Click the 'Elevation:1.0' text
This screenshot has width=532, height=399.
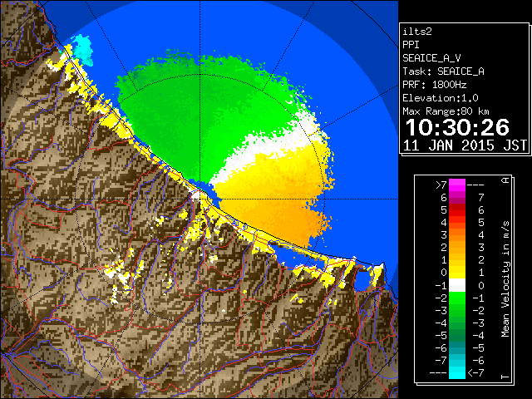coord(441,98)
